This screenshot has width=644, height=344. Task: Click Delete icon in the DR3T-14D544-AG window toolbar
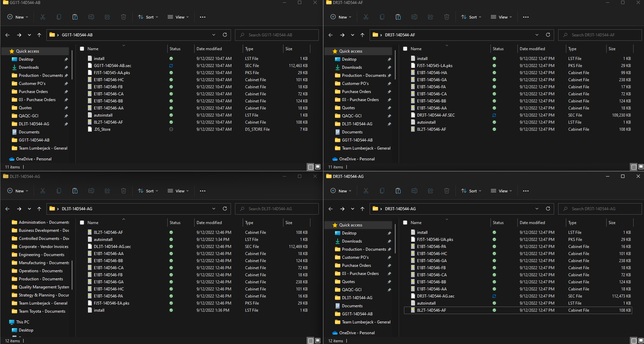tap(447, 191)
